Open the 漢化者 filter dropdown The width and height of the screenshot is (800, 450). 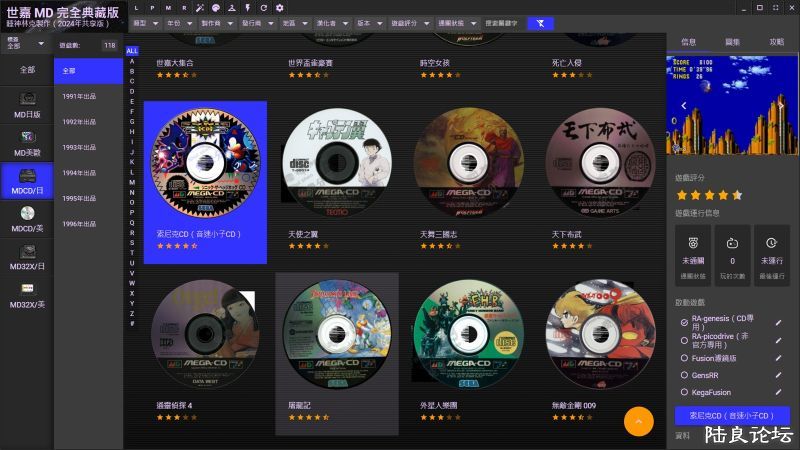[x=332, y=23]
